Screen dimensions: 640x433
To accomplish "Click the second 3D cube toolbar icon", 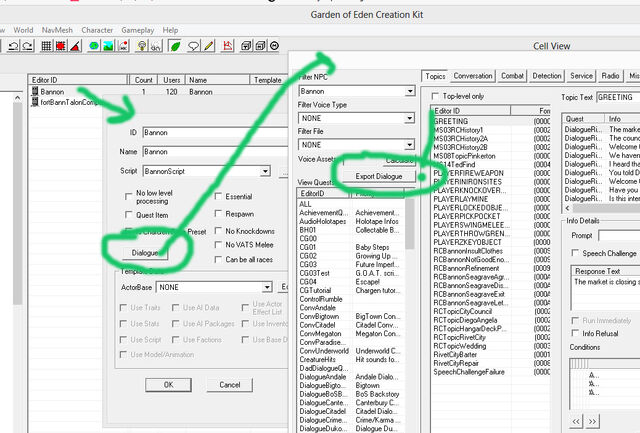I will 260,46.
